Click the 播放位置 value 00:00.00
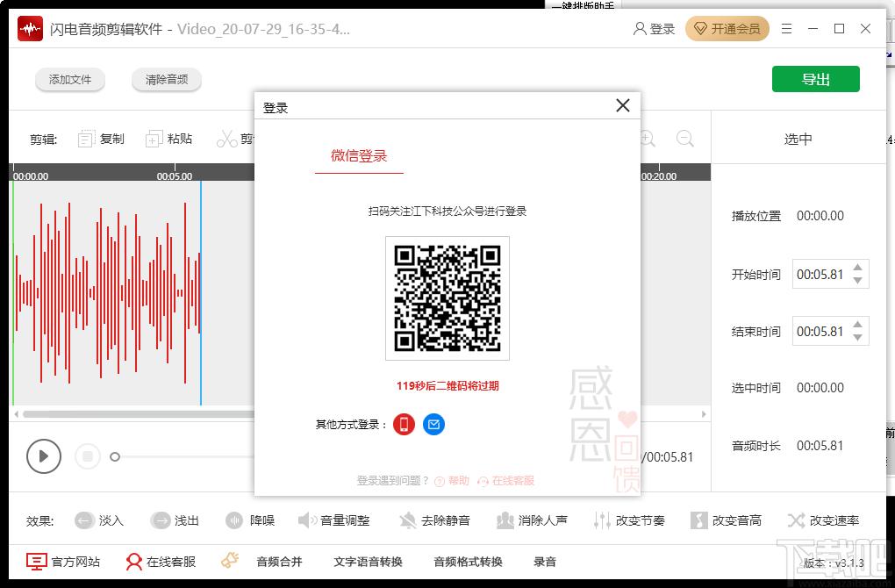895x588 pixels. pos(820,216)
